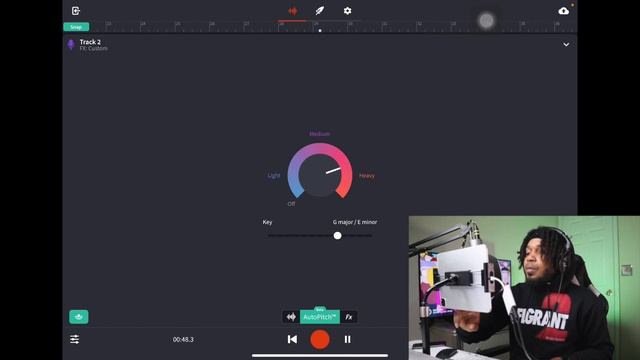The width and height of the screenshot is (640, 360).
Task: Click the red record button
Action: pos(320,339)
